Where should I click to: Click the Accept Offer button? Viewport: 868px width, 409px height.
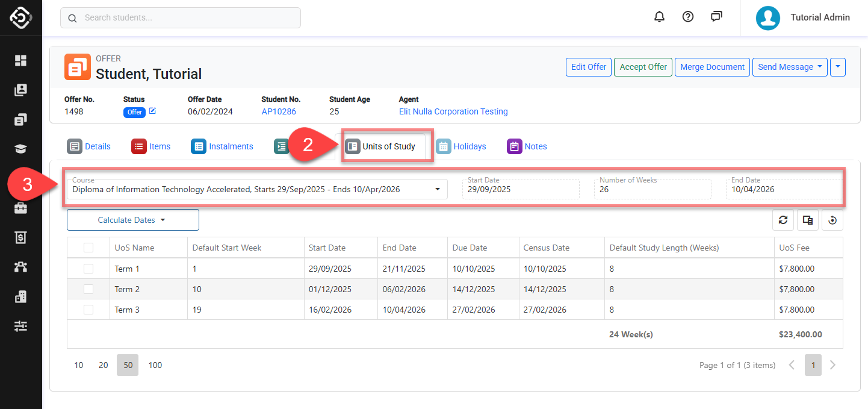pos(643,67)
